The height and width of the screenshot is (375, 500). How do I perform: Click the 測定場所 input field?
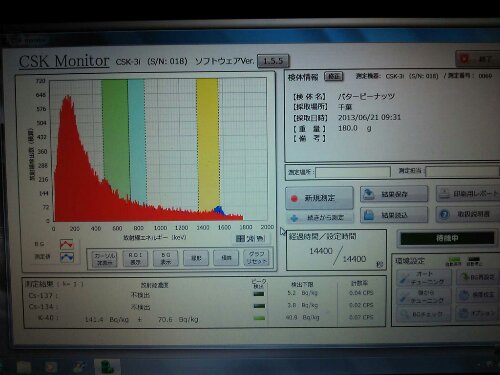(353, 172)
